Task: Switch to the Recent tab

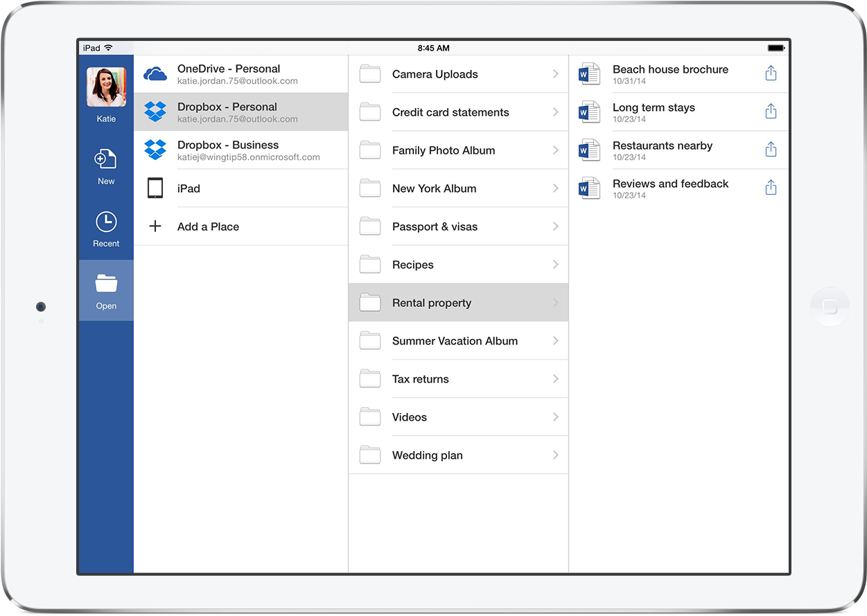Action: coord(106,229)
